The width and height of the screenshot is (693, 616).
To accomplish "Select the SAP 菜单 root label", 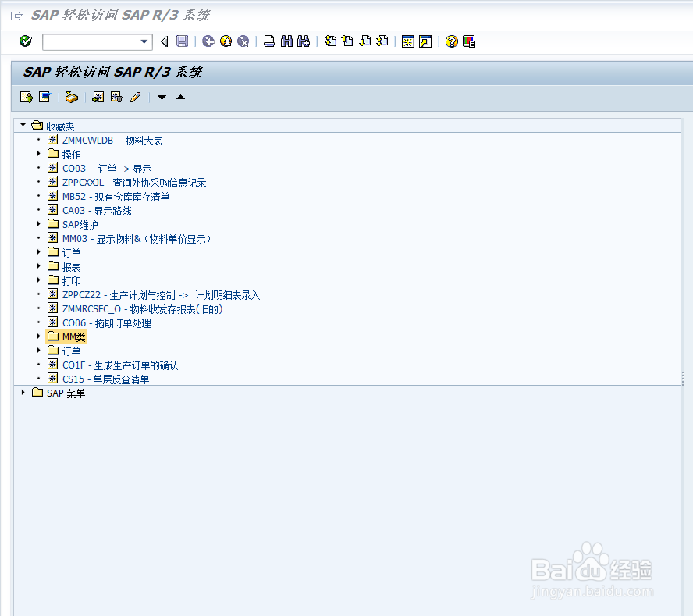I will (66, 393).
